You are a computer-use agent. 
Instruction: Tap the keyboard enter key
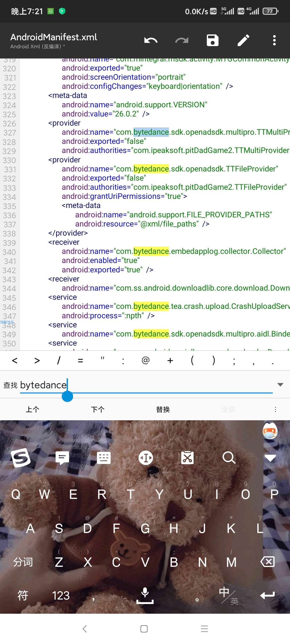coord(267,595)
